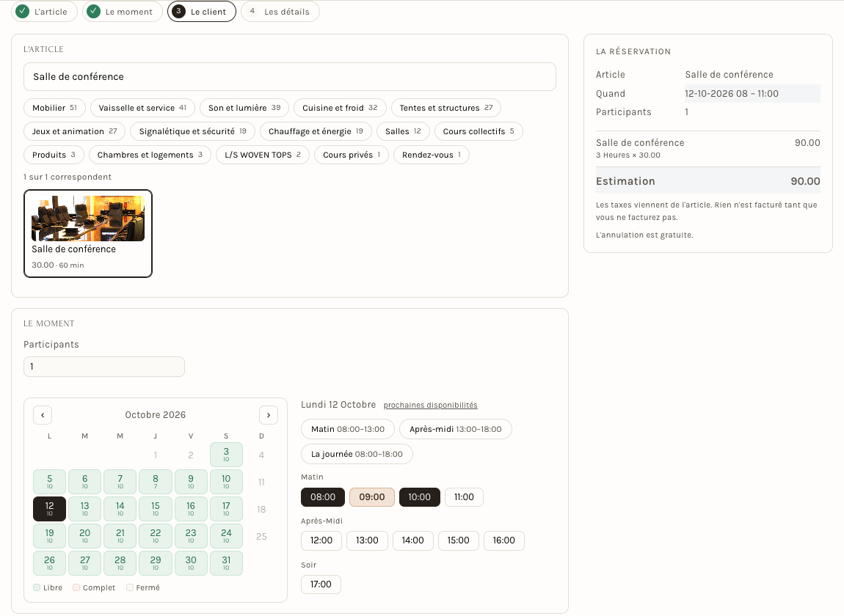The image size is (844, 616).
Task: Pick the 14:00 afternoon slot
Action: point(413,540)
